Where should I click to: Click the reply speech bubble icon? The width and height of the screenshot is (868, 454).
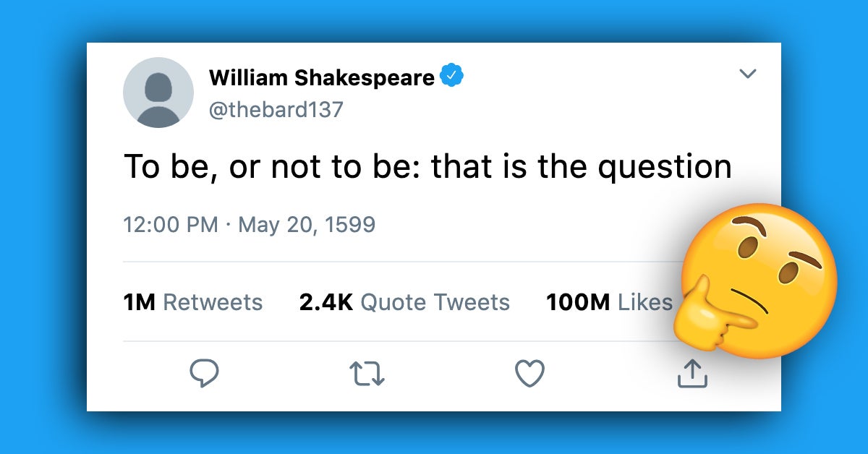(x=205, y=372)
